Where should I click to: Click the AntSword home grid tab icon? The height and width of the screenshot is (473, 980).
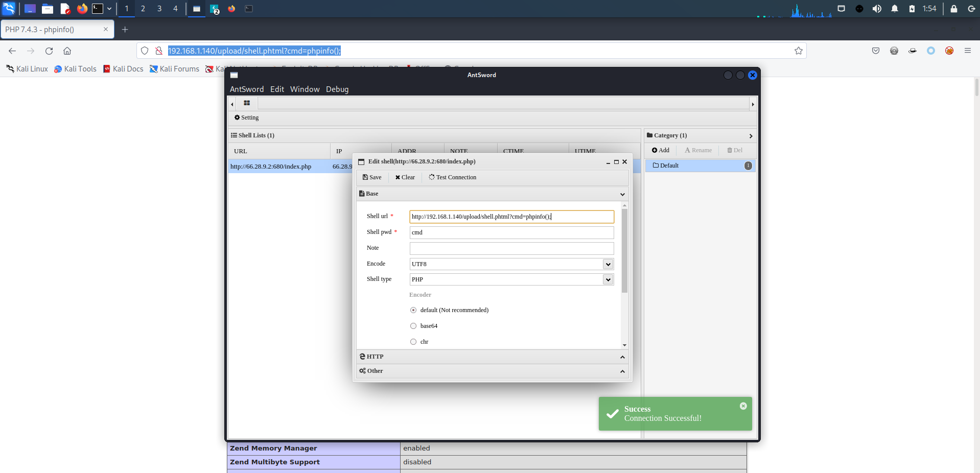click(x=247, y=103)
